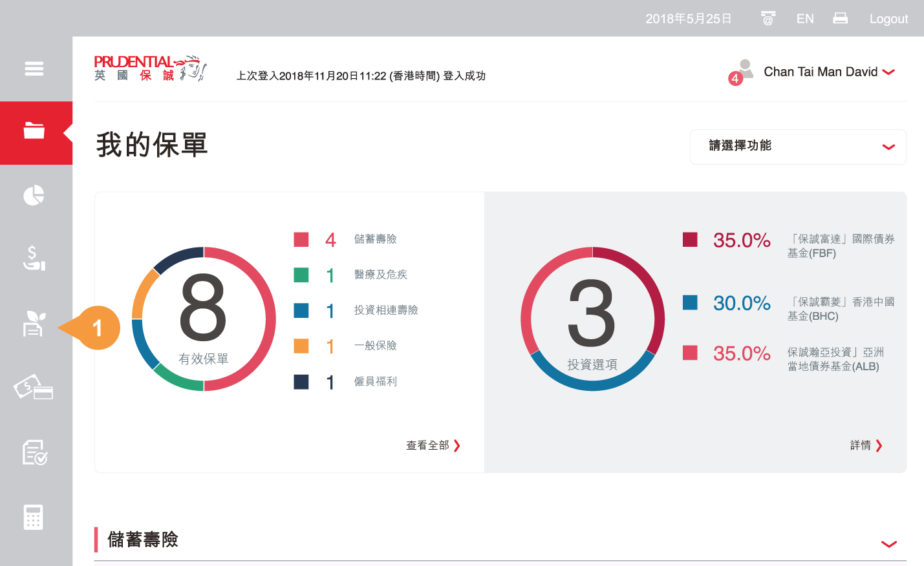The image size is (924, 566).
Task: Switch language to EN
Action: click(x=805, y=19)
